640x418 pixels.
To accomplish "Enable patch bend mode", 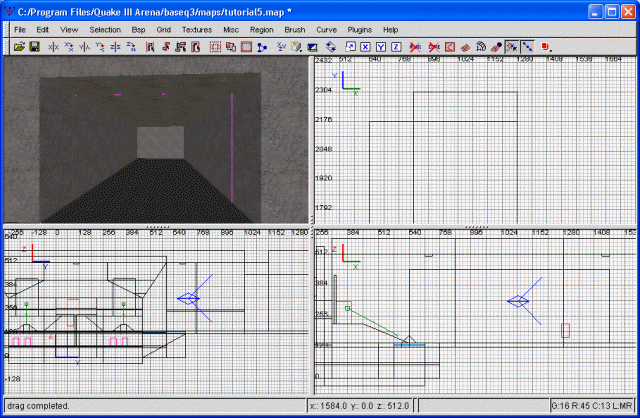I will (481, 47).
